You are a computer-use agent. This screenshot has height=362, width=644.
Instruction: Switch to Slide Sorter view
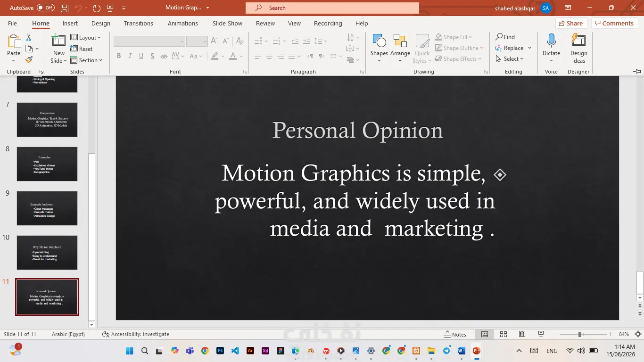504,334
